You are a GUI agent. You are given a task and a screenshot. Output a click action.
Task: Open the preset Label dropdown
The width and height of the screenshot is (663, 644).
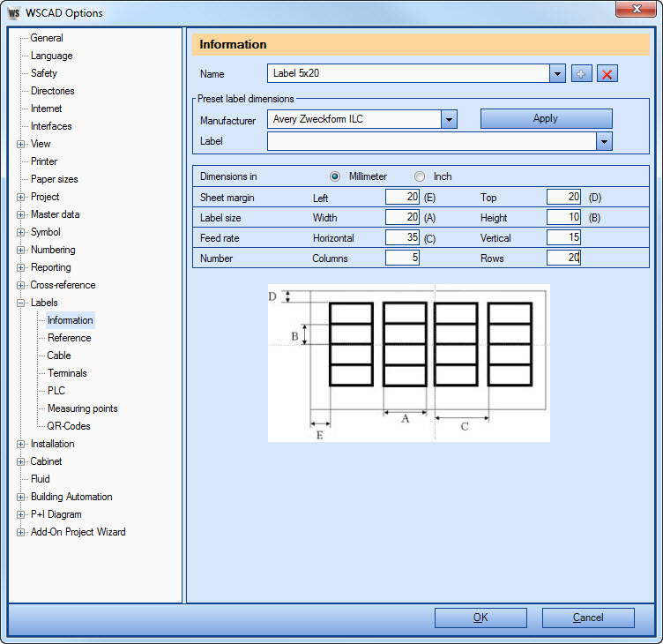click(604, 141)
